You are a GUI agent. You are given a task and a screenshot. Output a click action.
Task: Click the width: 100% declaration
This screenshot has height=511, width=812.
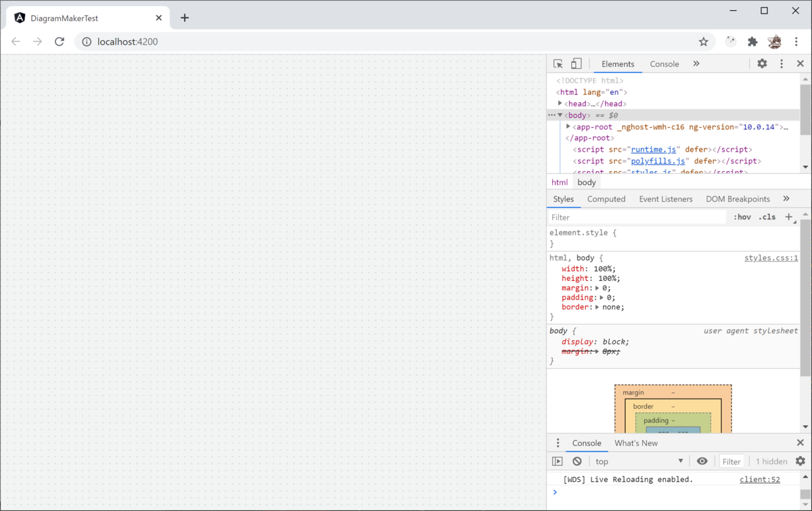click(x=589, y=269)
